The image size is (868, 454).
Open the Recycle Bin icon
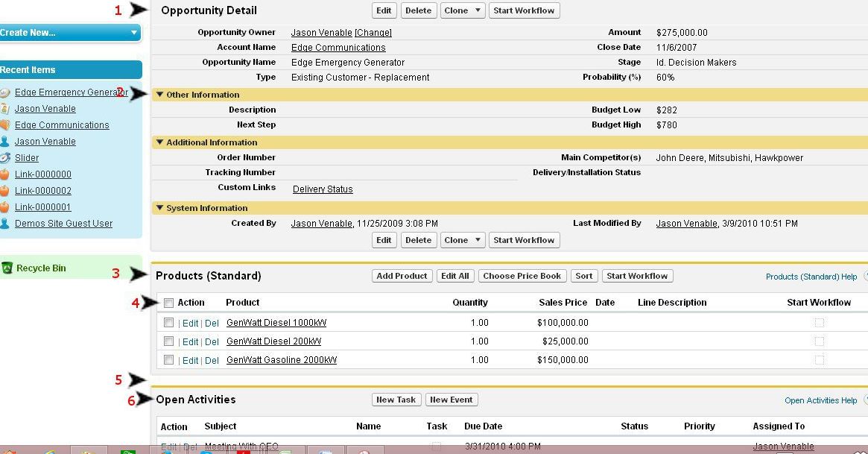coord(7,268)
